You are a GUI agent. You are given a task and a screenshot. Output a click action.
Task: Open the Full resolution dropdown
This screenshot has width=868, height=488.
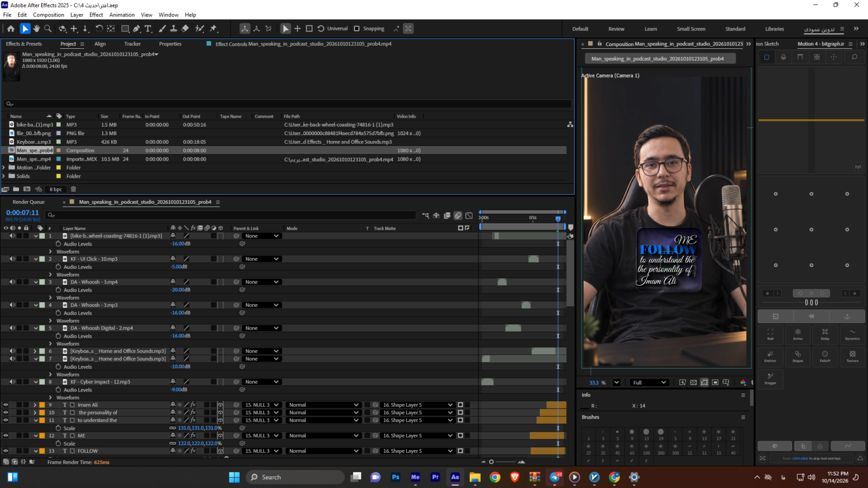(x=649, y=382)
